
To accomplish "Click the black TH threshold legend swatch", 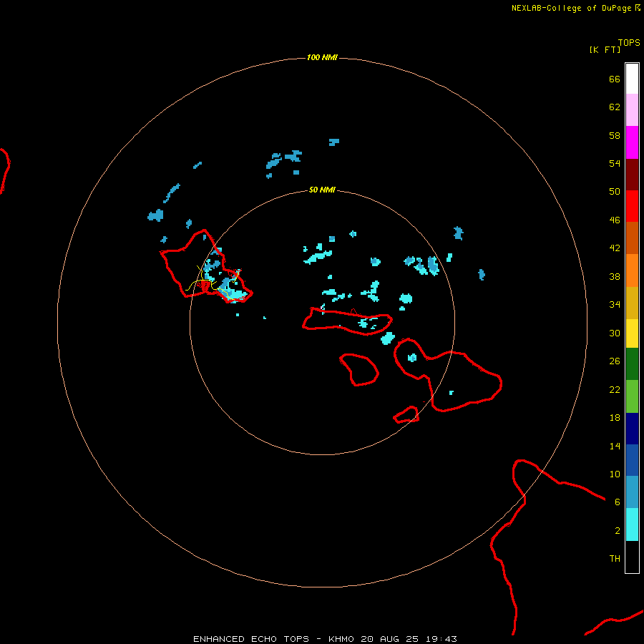I will click(x=632, y=557).
